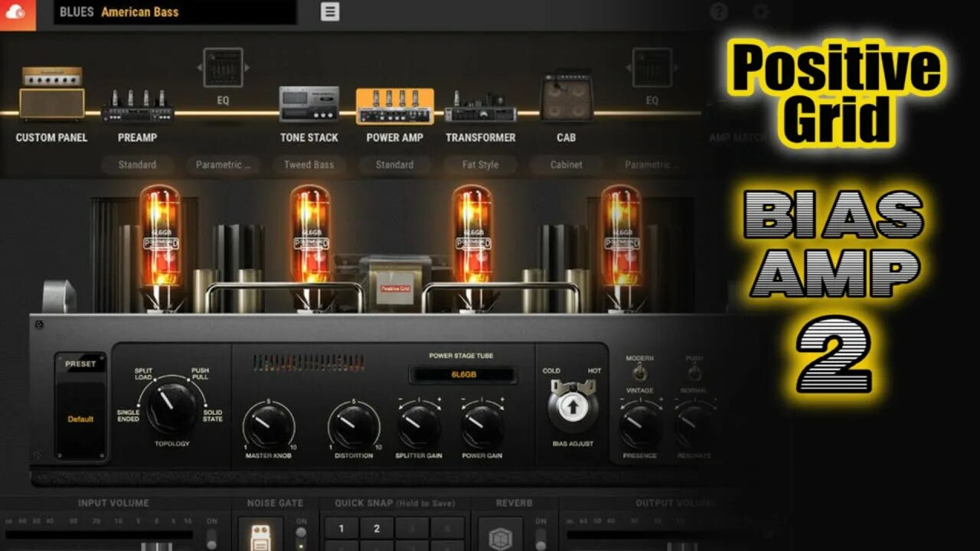Open the 6L6GB power stage tube selector
Screen dimensions: 980x551
tap(463, 375)
